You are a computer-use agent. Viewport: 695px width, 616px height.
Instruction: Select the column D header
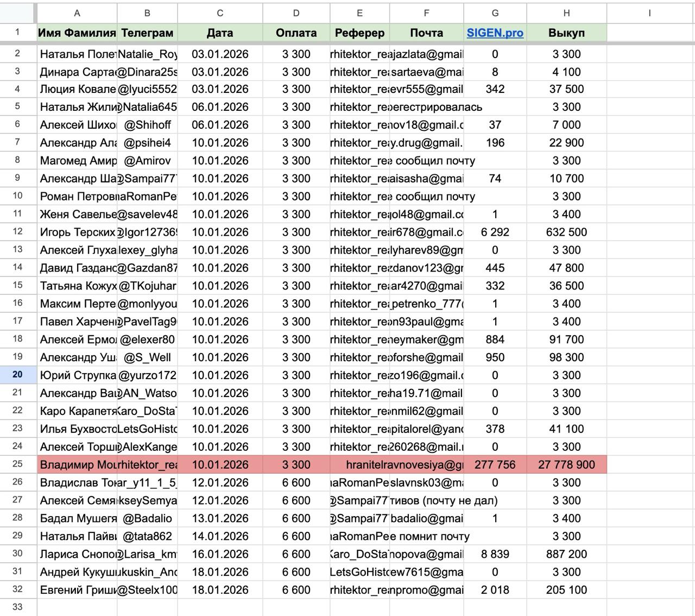point(296,13)
